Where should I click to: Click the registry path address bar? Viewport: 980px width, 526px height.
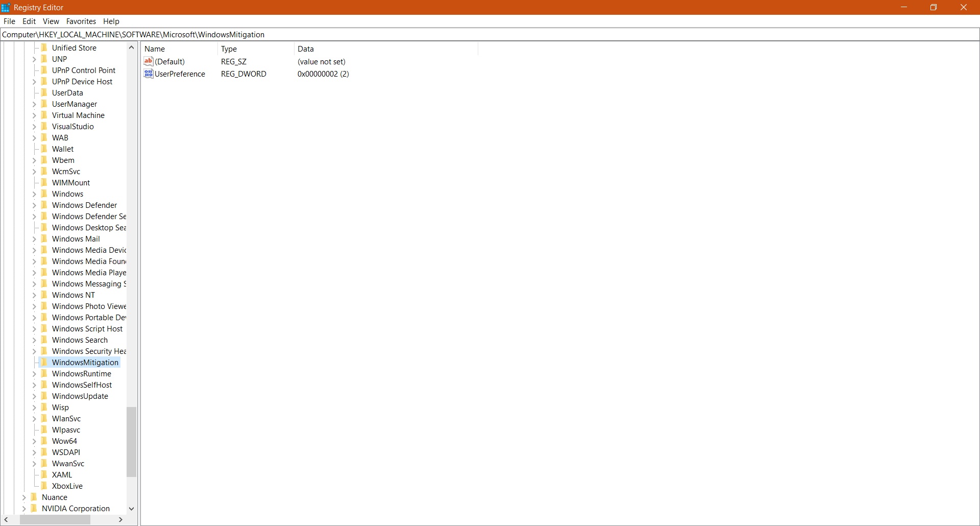click(x=490, y=35)
